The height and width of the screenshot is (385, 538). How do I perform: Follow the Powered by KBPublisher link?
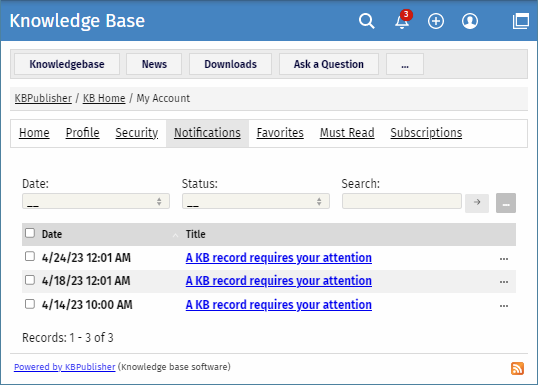[x=65, y=367]
